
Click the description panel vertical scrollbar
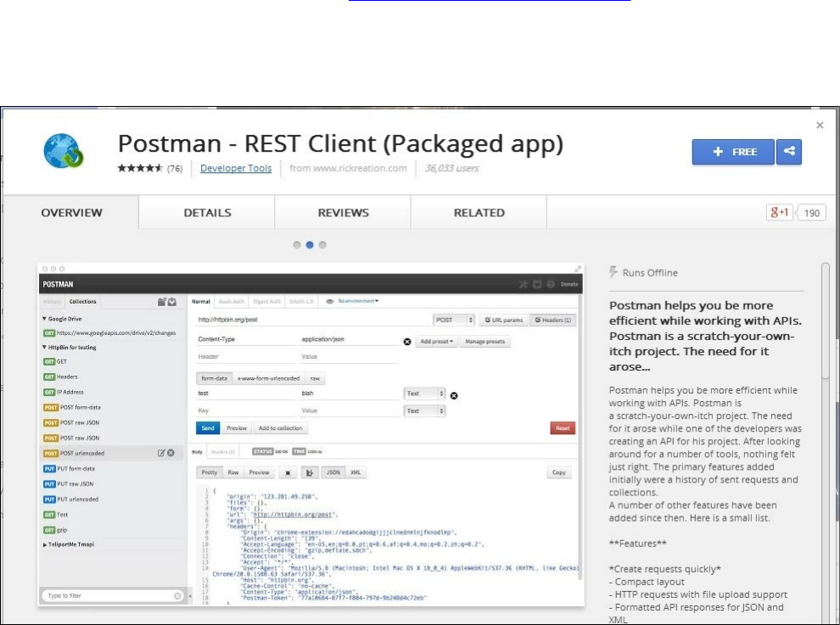826,321
